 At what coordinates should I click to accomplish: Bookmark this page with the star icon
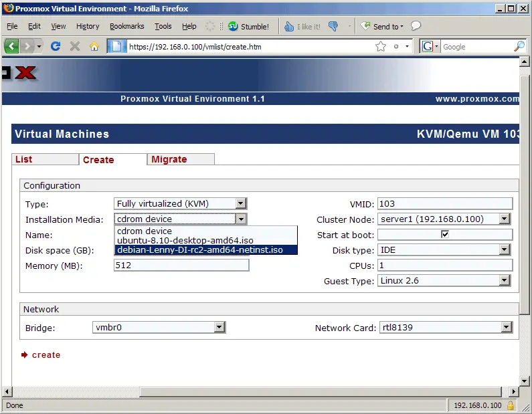[381, 46]
